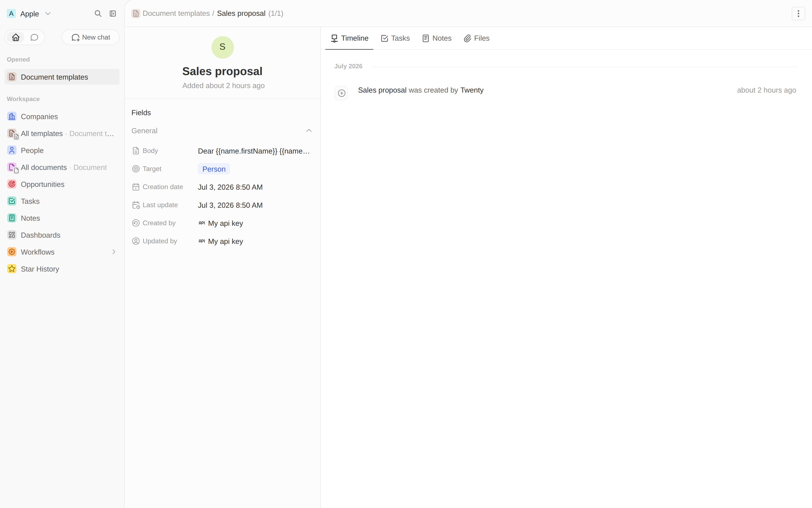Navigate to Opportunities
The height and width of the screenshot is (508, 812).
[62, 185]
